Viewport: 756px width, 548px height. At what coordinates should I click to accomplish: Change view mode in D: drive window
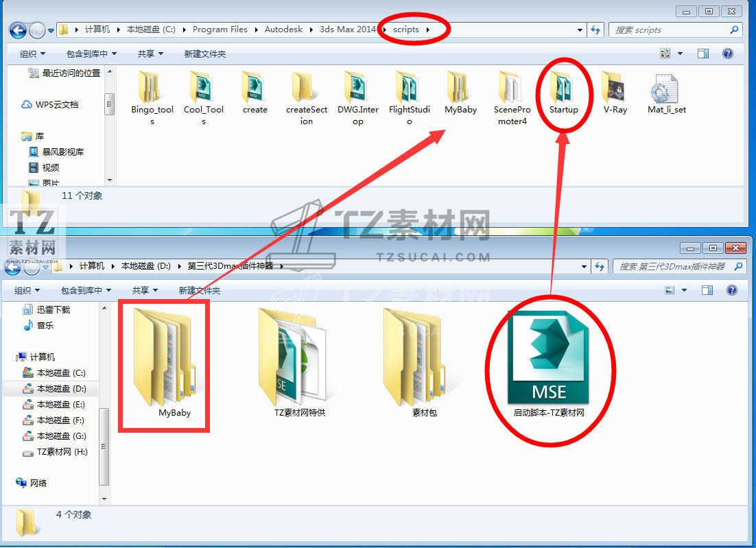[x=669, y=290]
